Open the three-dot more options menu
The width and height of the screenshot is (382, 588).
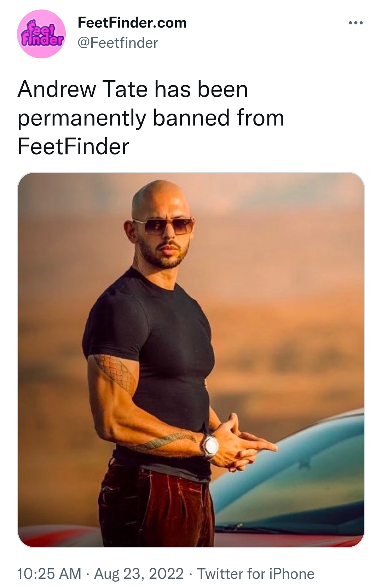click(x=355, y=23)
